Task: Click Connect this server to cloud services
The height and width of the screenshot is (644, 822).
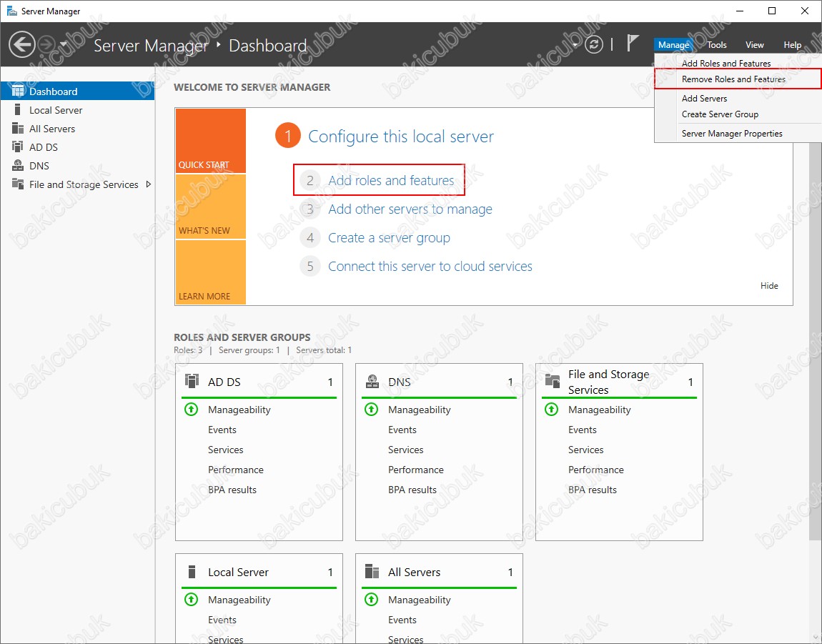Action: tap(430, 267)
